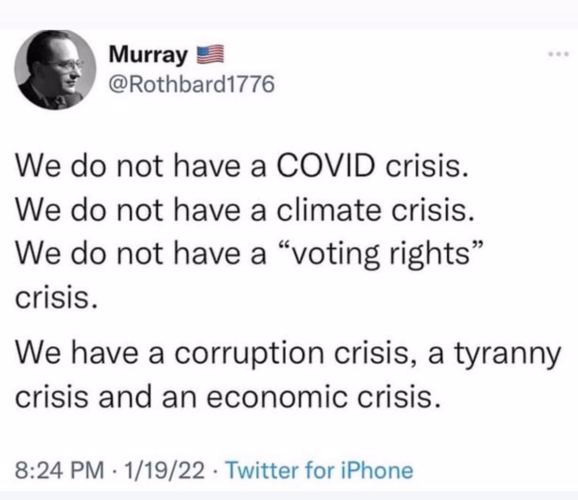Click the black-and-white profile avatar photo
This screenshot has width=578, height=500.
tap(55, 70)
